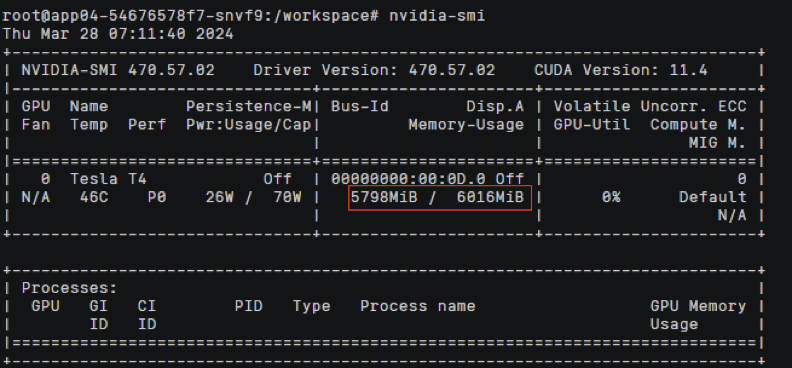Click the P0 performance state
The image size is (792, 368).
(157, 197)
